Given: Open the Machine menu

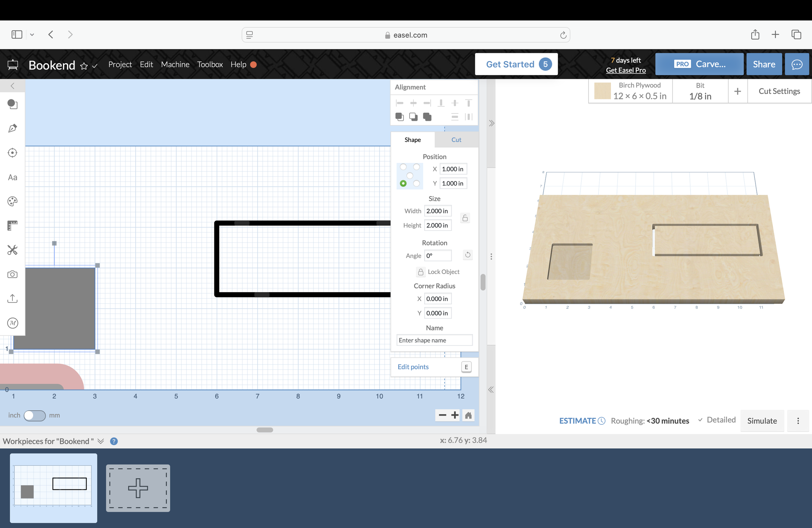Looking at the screenshot, I should click(x=175, y=65).
